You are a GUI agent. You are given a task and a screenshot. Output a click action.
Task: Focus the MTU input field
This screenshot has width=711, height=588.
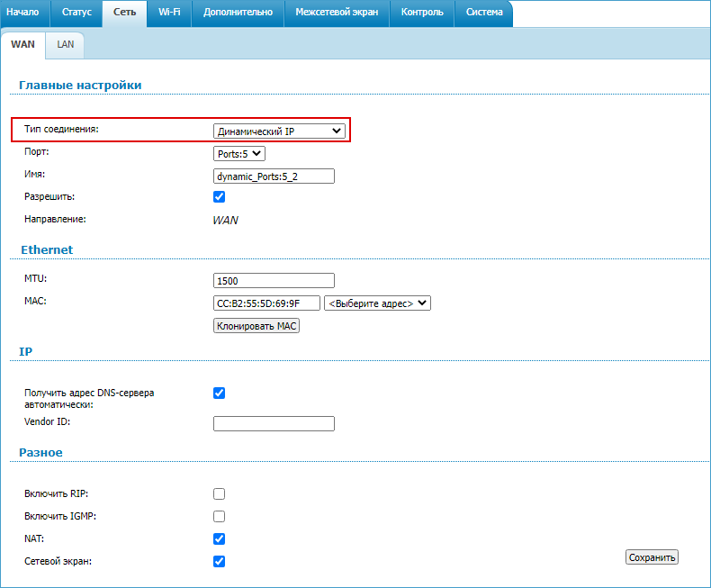coord(274,280)
